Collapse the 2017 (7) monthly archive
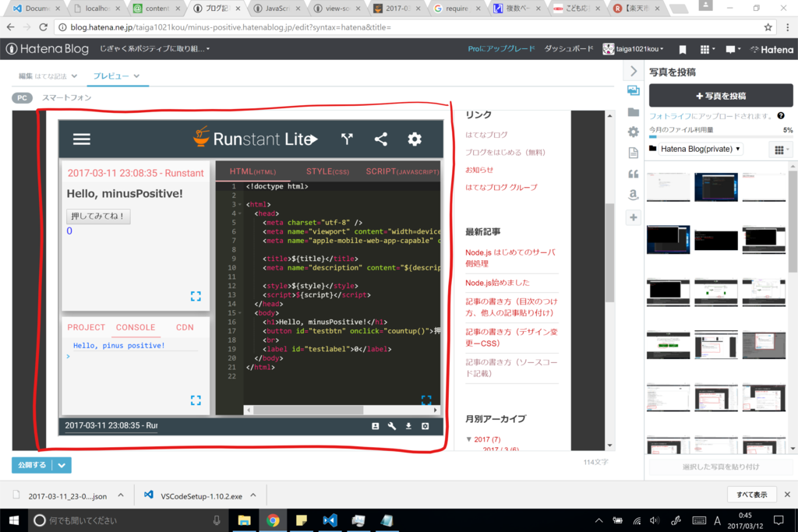 pos(468,439)
